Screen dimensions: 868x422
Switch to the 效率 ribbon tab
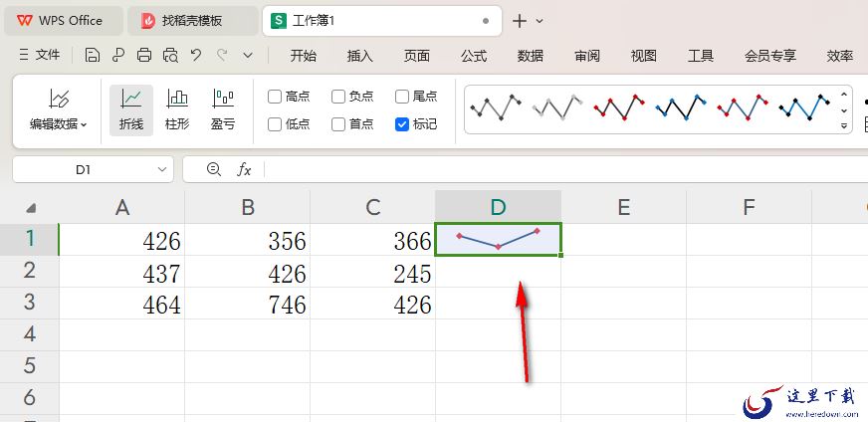click(840, 56)
